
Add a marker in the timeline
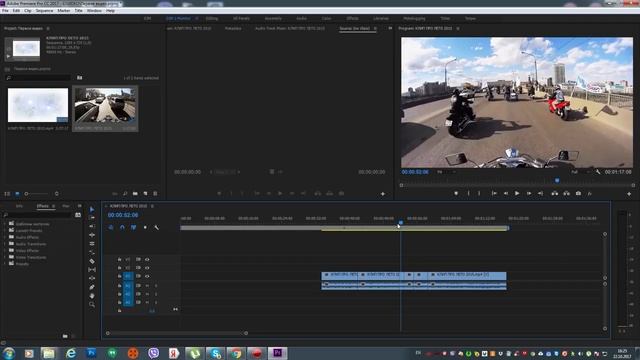tap(145, 227)
